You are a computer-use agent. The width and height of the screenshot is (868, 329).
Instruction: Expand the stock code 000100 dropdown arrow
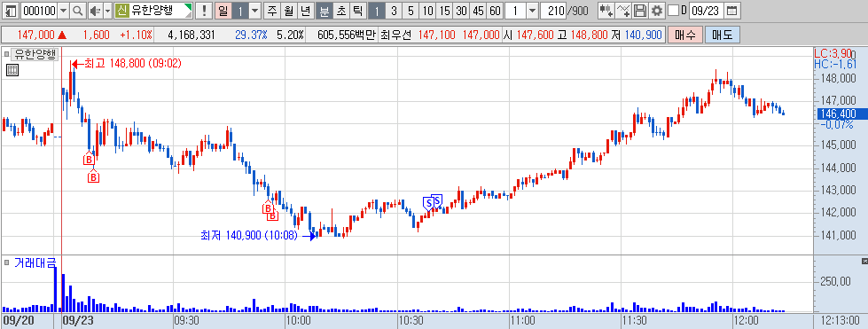click(63, 11)
